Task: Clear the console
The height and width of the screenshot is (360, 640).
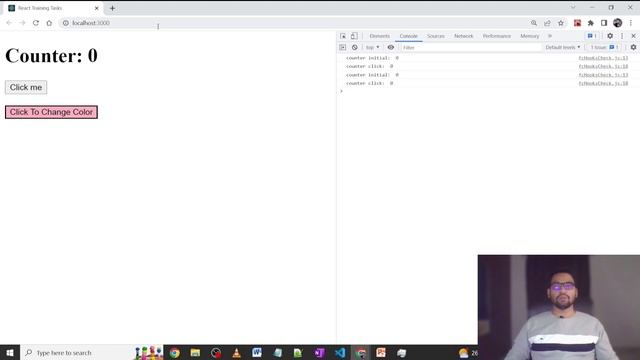Action: (x=355, y=47)
